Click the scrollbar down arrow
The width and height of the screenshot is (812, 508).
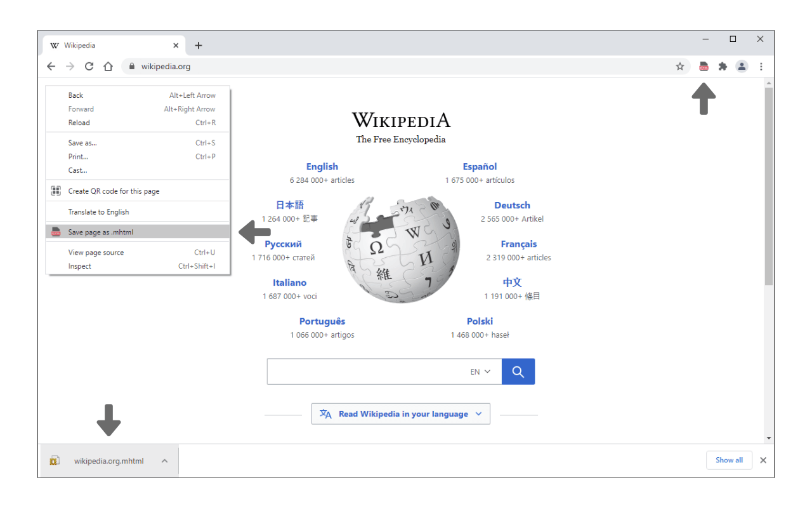[x=769, y=438]
